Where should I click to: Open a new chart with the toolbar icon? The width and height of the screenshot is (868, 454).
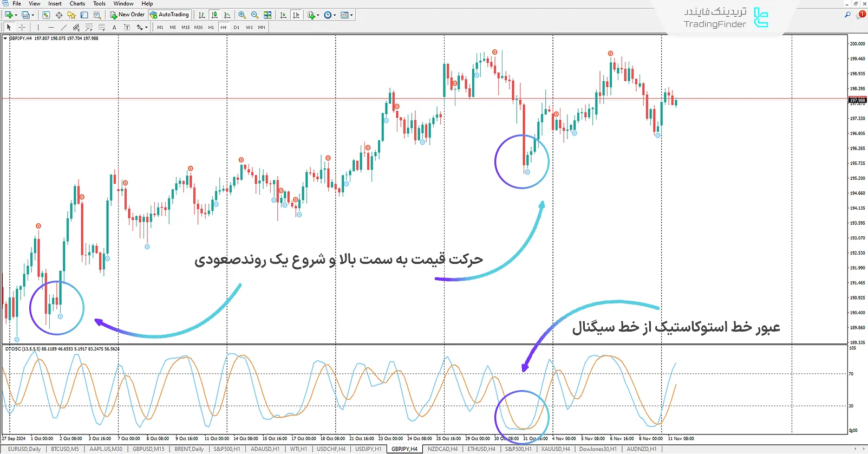pyautogui.click(x=9, y=15)
